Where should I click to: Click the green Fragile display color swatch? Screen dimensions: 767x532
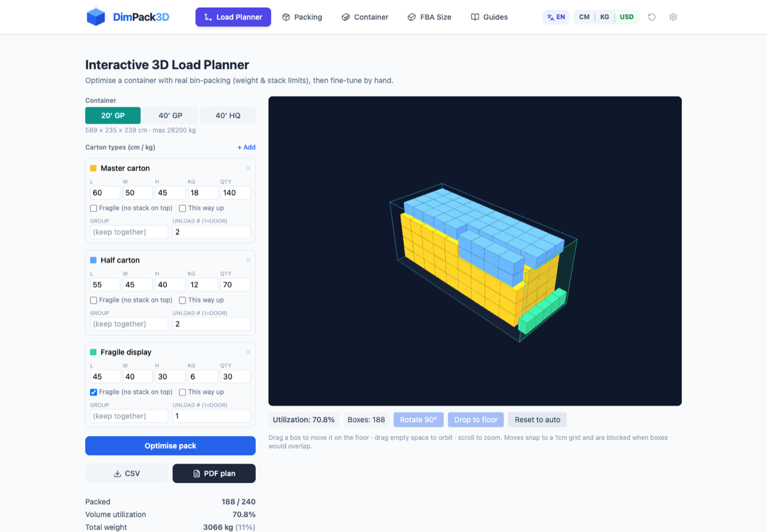click(x=93, y=353)
